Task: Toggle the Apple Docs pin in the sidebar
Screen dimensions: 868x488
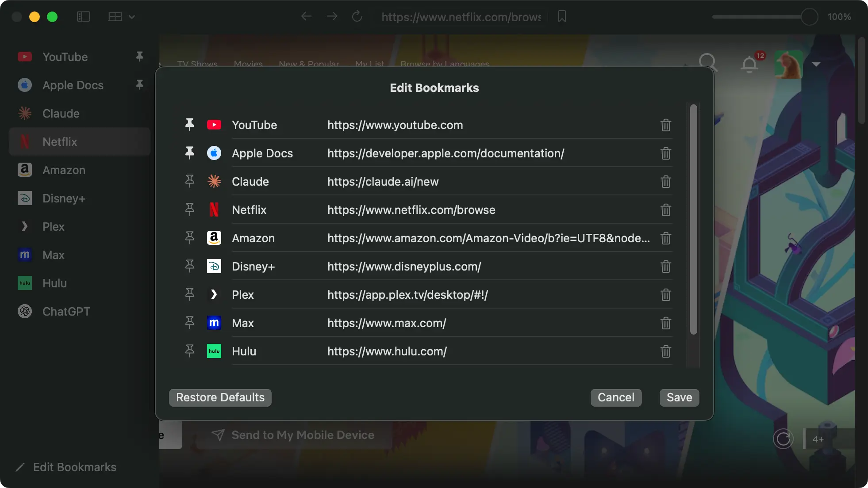Action: [x=139, y=85]
